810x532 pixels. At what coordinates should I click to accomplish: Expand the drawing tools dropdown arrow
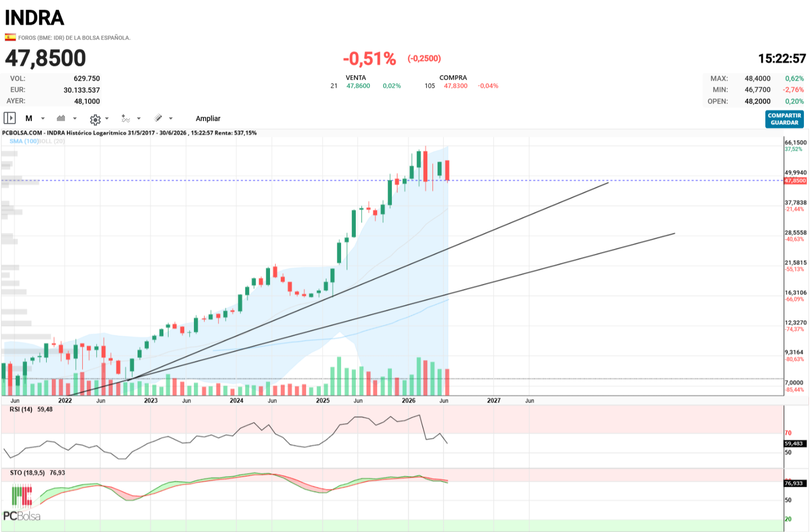(x=171, y=118)
